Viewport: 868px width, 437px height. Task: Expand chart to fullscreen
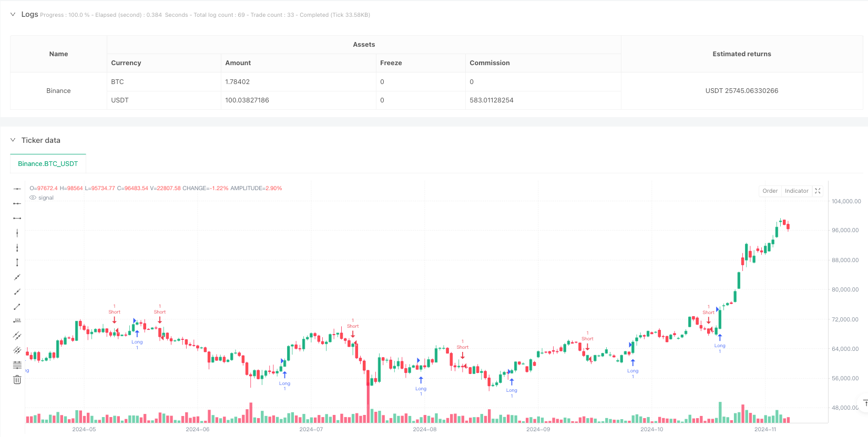point(818,191)
